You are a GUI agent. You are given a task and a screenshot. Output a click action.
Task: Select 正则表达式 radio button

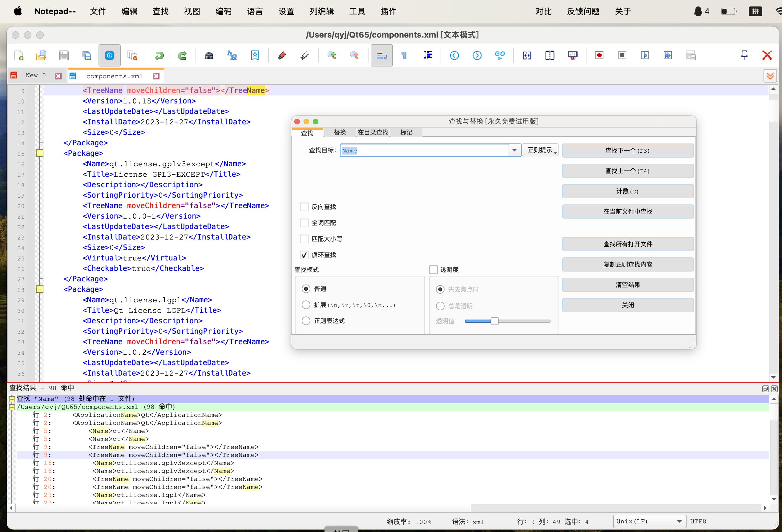305,320
